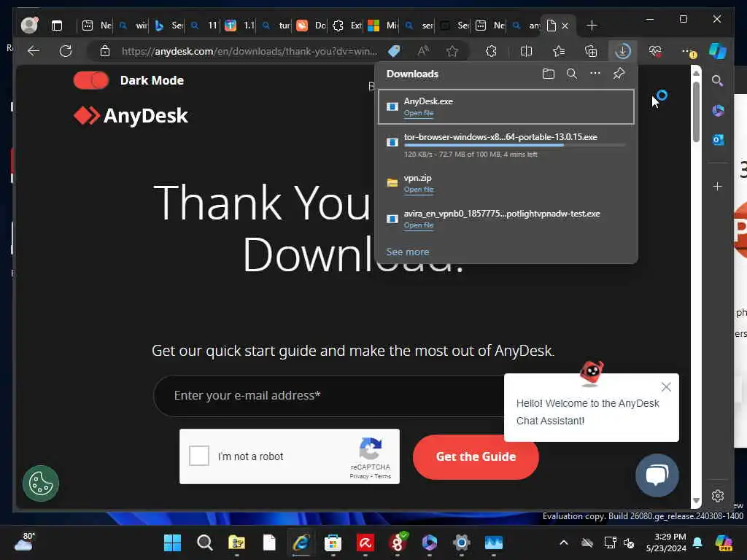Open Browser essentials heart icon

point(655,51)
